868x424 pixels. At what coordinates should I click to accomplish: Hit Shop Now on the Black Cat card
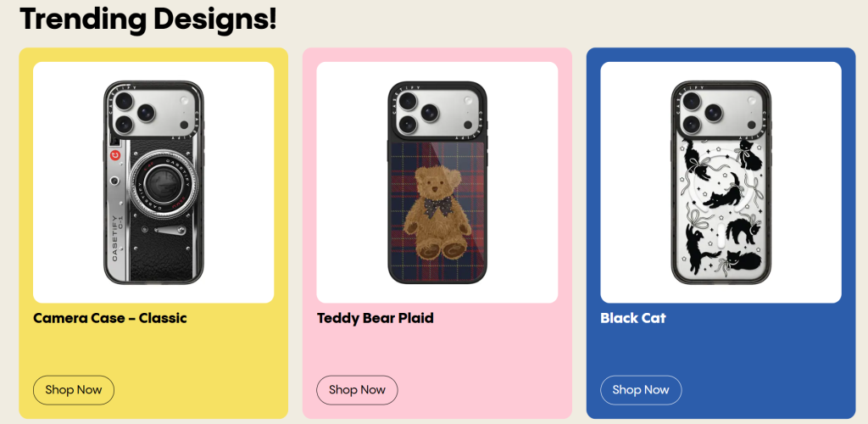pyautogui.click(x=640, y=390)
